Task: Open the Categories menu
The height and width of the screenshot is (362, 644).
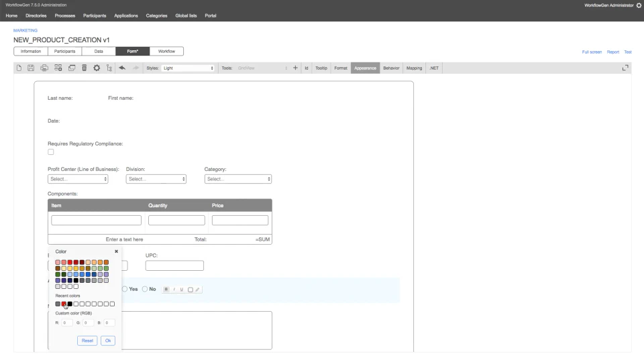Action: click(x=156, y=15)
